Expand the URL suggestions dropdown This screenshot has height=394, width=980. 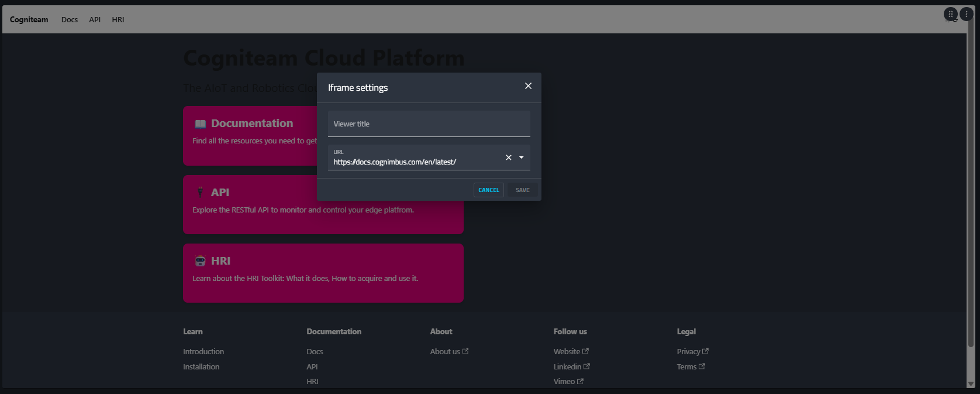522,157
